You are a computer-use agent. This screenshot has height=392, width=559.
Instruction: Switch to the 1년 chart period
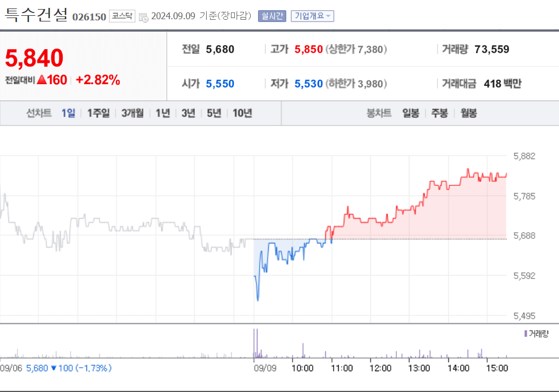(163, 113)
